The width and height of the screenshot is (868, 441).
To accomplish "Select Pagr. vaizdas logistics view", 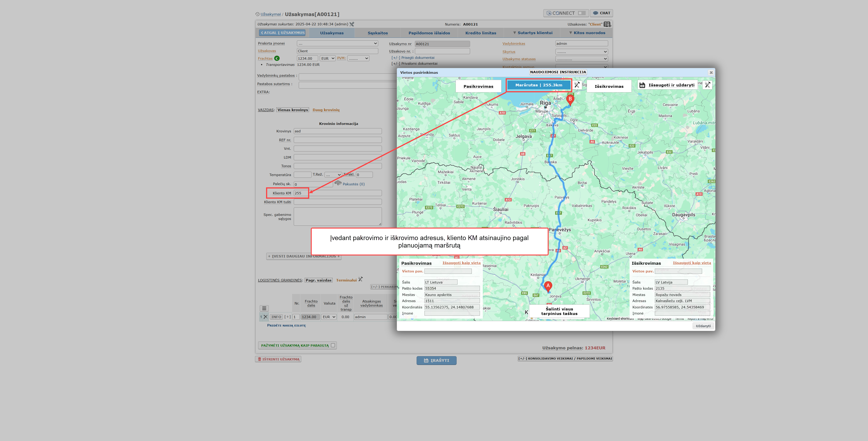I will coord(318,280).
